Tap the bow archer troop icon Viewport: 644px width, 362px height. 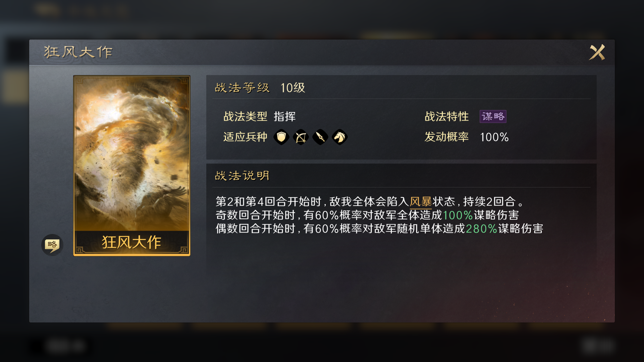301,137
